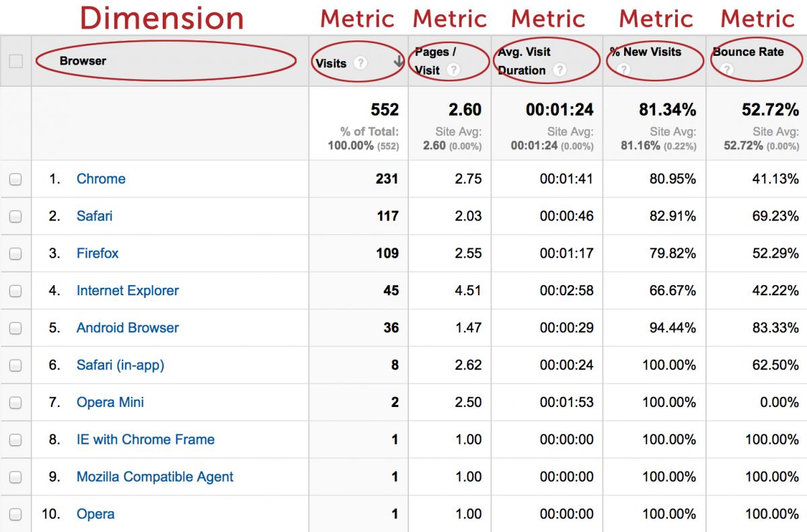Click Firefox visits value 109
This screenshot has height=532, width=807.
(x=387, y=254)
